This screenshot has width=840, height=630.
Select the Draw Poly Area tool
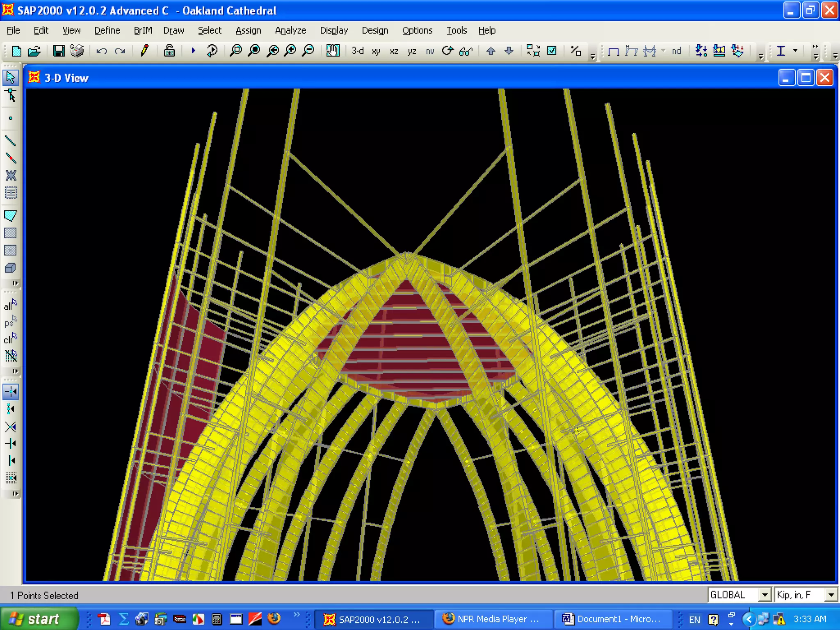(x=10, y=216)
